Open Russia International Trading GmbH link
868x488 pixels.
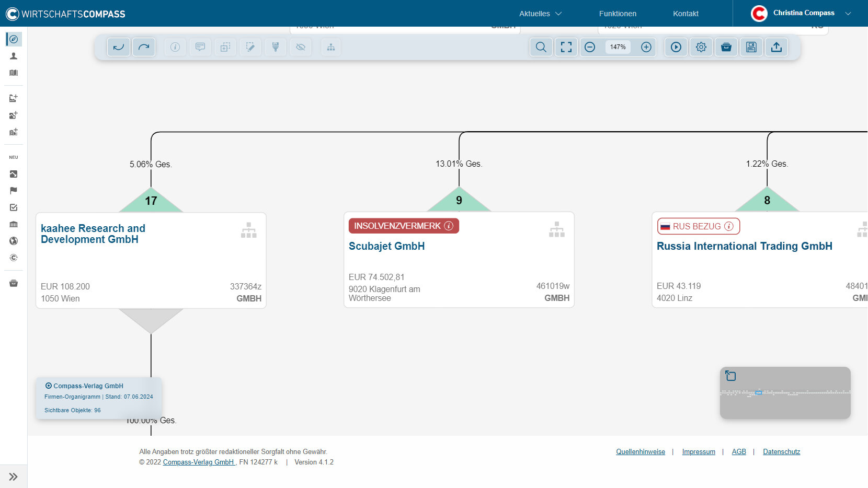[745, 246]
